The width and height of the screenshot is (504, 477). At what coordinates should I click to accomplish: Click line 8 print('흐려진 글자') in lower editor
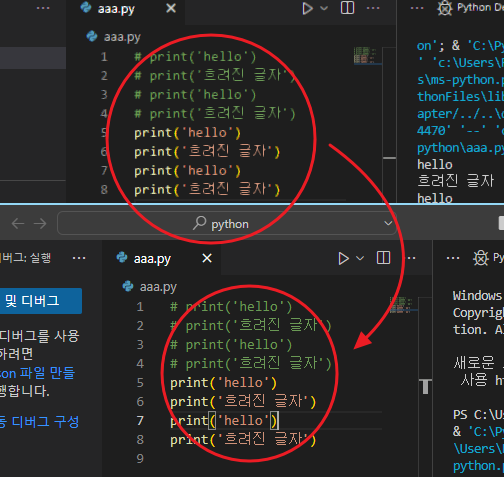243,439
